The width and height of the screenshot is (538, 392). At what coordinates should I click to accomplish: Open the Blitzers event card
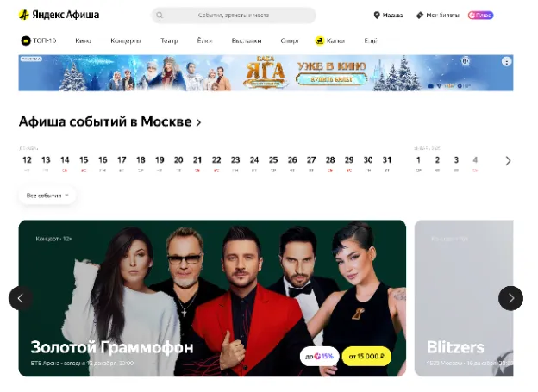click(464, 298)
